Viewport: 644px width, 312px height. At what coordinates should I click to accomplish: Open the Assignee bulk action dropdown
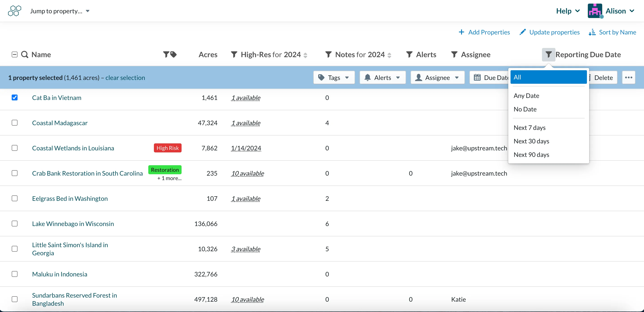pyautogui.click(x=437, y=78)
